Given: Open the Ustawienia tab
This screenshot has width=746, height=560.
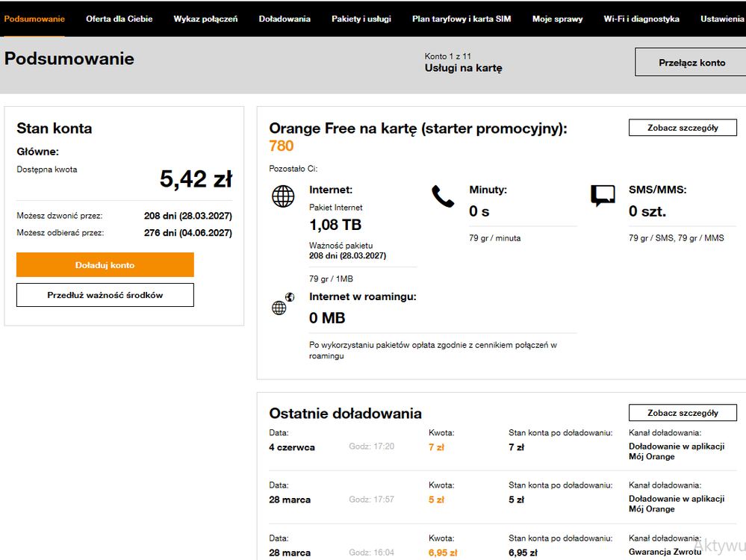Looking at the screenshot, I should 722,19.
